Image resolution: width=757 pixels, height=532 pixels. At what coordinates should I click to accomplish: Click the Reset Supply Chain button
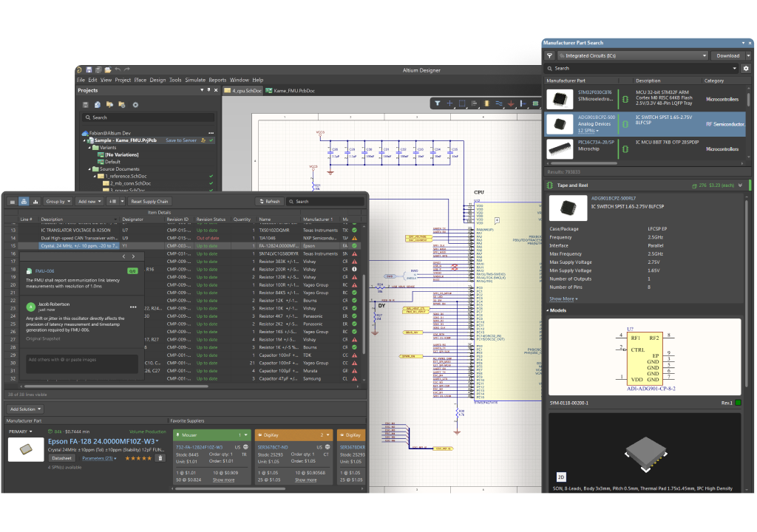coord(150,201)
